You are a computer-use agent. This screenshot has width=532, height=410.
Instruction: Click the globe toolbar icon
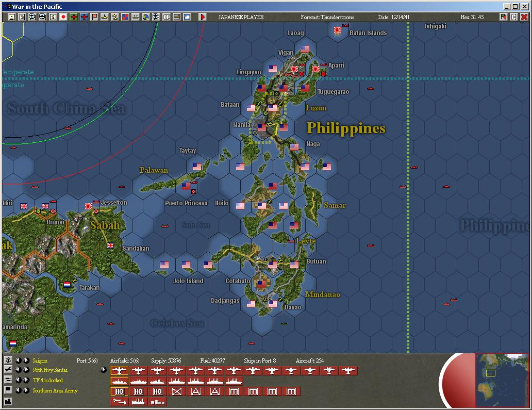[x=145, y=17]
